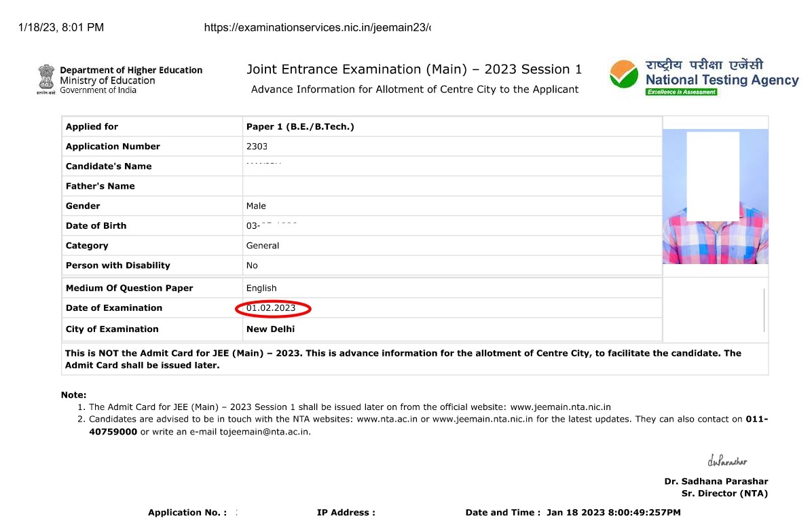Click the circled examination date 01.02.2023
Screen dimensions: 812x520
pyautogui.click(x=272, y=308)
